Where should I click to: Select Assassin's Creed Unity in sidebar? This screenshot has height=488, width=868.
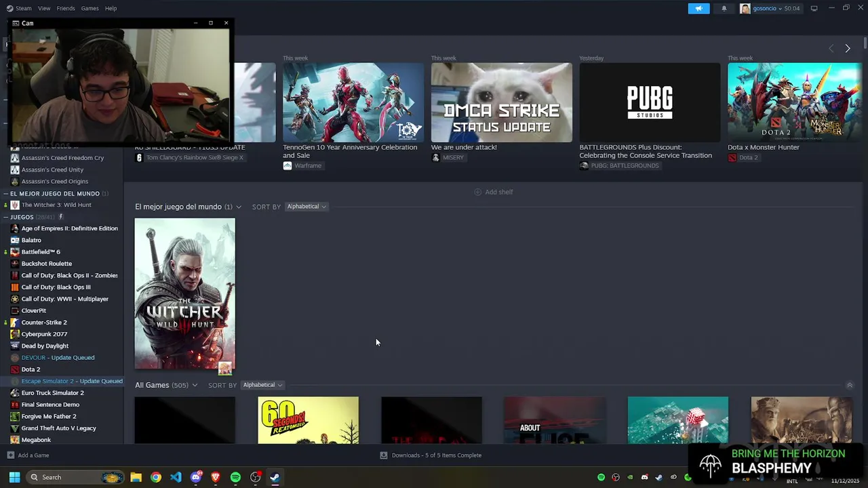[52, 169]
